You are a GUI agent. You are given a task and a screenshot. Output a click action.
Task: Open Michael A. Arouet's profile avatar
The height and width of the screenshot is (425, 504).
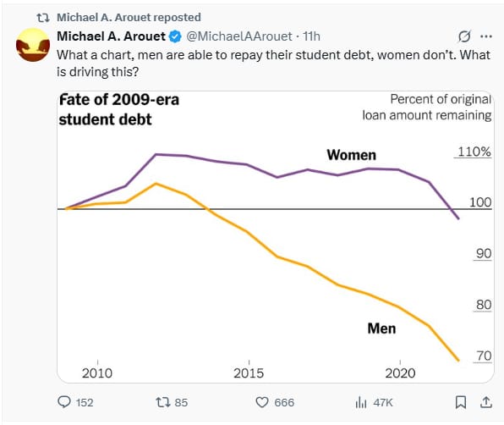pyautogui.click(x=33, y=45)
